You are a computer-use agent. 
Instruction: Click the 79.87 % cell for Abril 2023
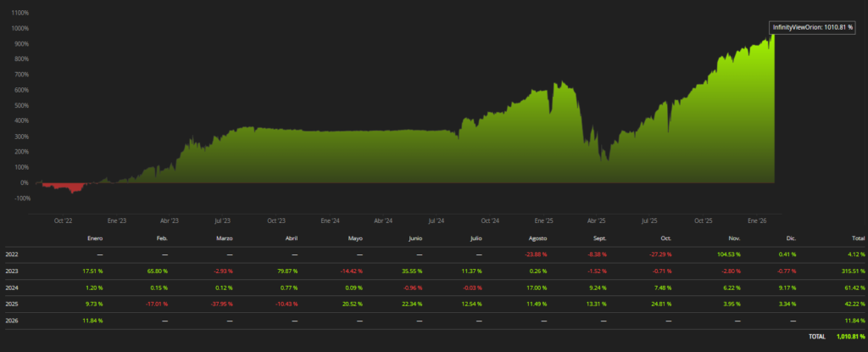point(302,271)
